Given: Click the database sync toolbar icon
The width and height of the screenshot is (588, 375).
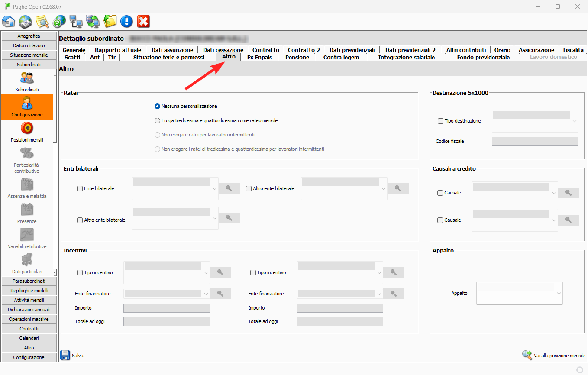Looking at the screenshot, I should 93,21.
